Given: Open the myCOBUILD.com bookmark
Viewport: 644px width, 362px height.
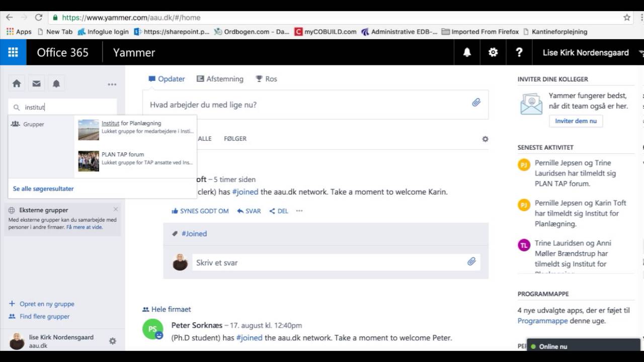Looking at the screenshot, I should (x=325, y=32).
